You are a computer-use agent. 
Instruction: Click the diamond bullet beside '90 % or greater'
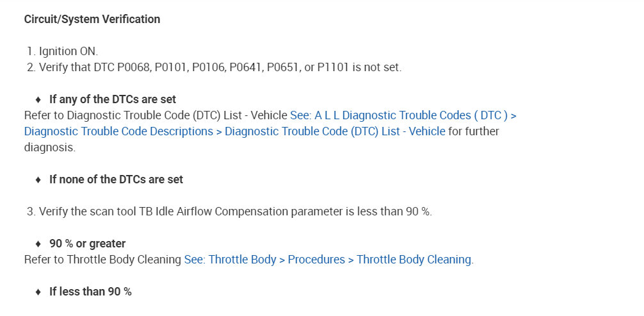[x=38, y=244]
